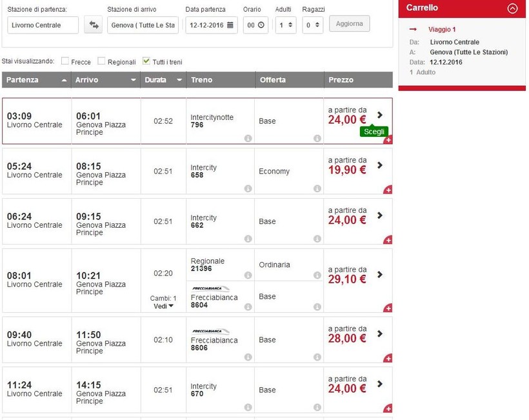This screenshot has width=529, height=420.
Task: Click arrow icon for the 05:24 train price
Action: pyautogui.click(x=380, y=165)
